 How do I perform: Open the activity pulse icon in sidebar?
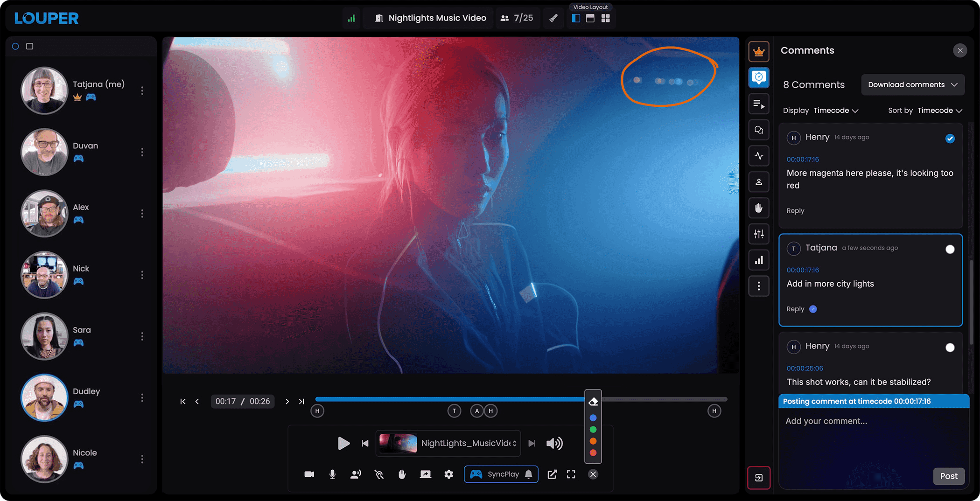pos(759,156)
